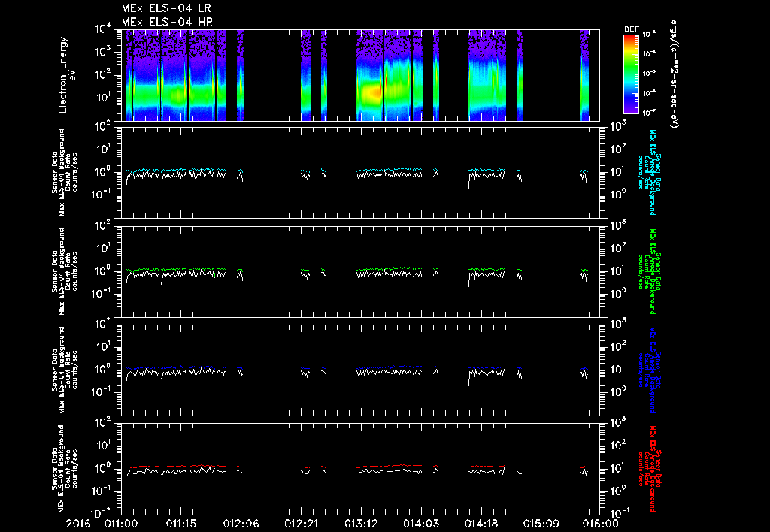Click the 10^4 tick on Electron Energy axis
Viewport: 770px width, 532px height.
(x=102, y=29)
